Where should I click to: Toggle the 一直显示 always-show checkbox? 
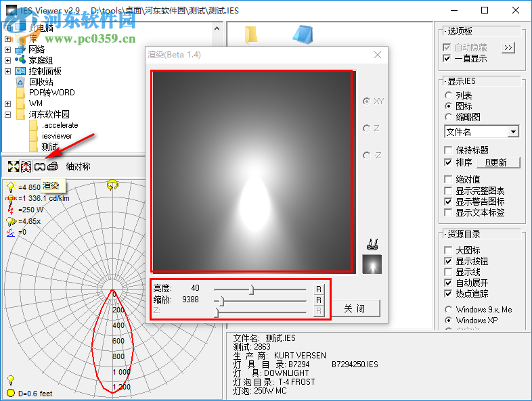pyautogui.click(x=447, y=58)
